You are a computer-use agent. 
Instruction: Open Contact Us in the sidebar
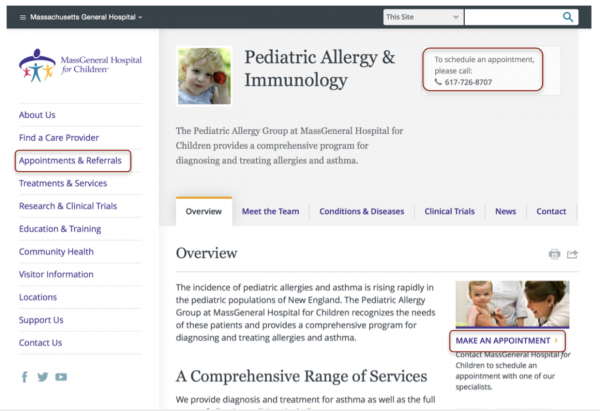pos(41,342)
